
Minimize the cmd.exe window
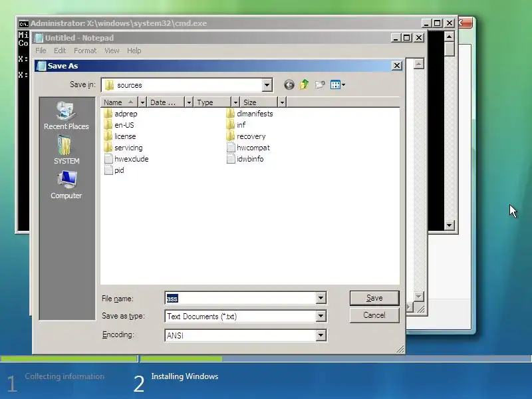426,23
